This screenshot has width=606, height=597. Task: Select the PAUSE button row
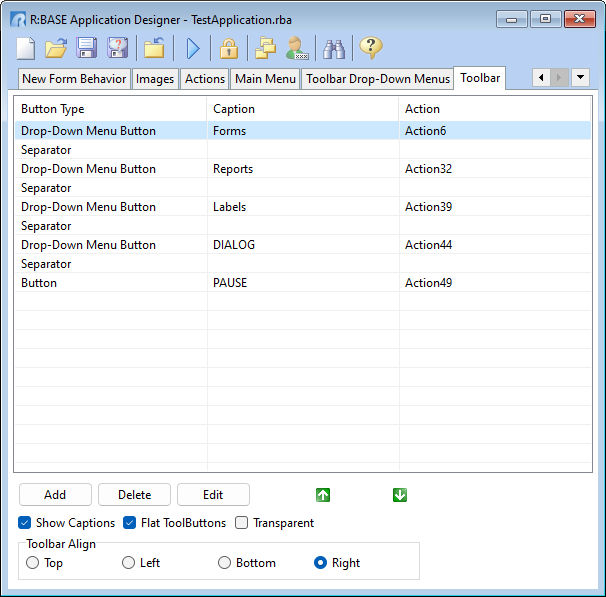coord(303,283)
